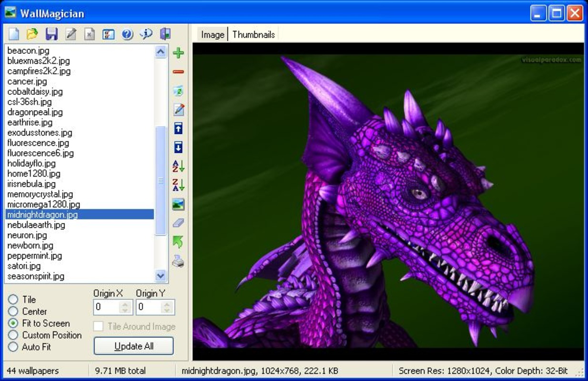Click the green curved arrow icon
588x381 pixels.
178,242
